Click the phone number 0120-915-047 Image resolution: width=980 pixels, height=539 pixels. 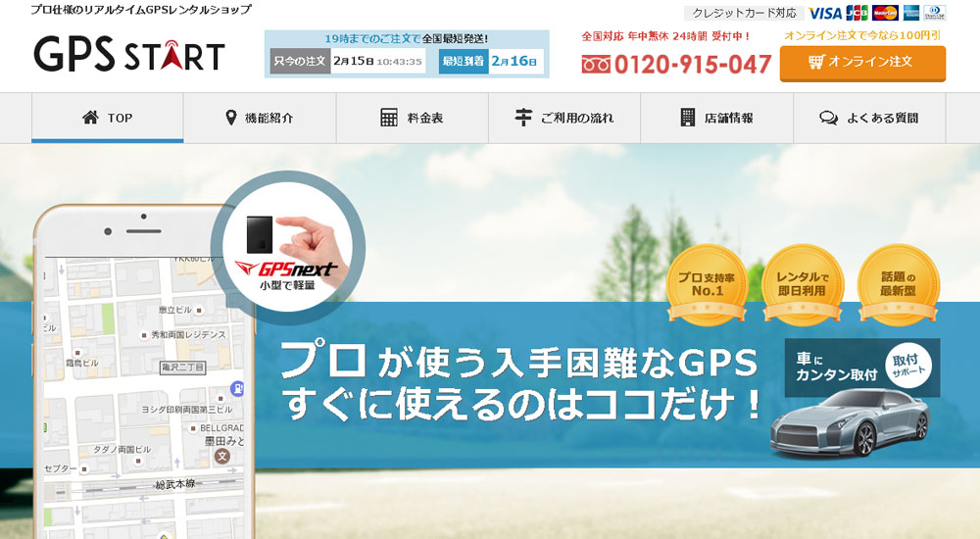(693, 65)
